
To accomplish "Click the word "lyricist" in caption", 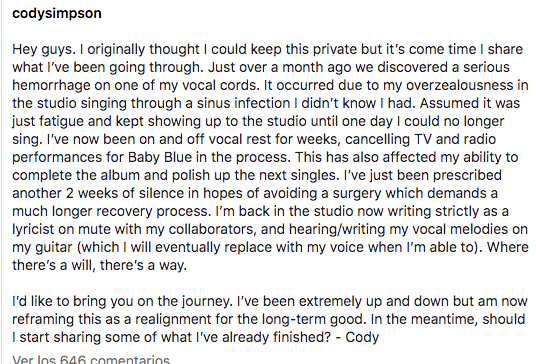I will pyautogui.click(x=33, y=229).
